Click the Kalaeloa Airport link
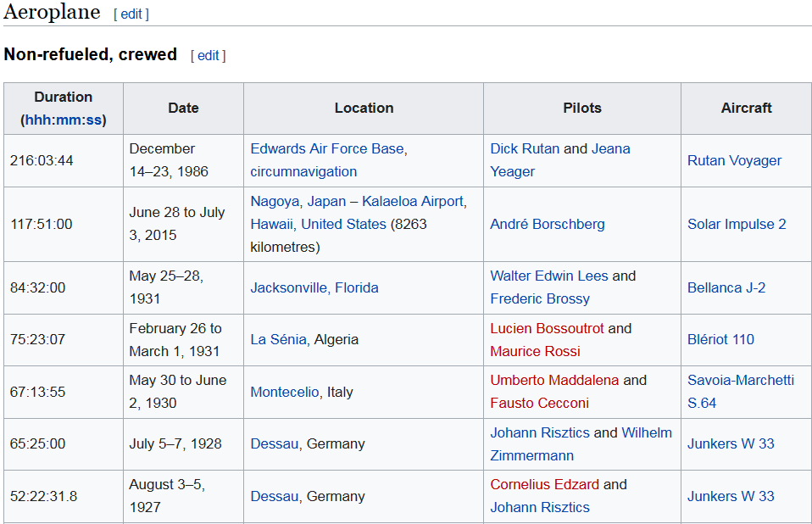The height and width of the screenshot is (524, 812). (412, 201)
